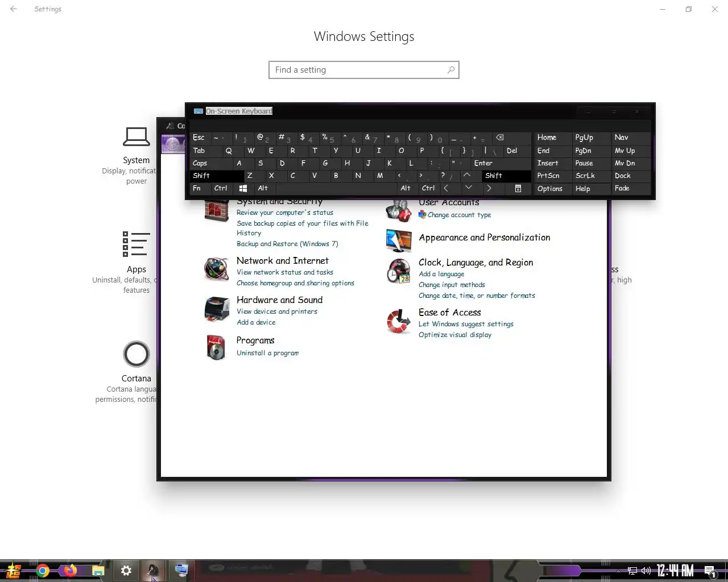Viewport: 728px width, 582px height.
Task: Click the Hardware and Sound printer icon
Action: pos(216,309)
